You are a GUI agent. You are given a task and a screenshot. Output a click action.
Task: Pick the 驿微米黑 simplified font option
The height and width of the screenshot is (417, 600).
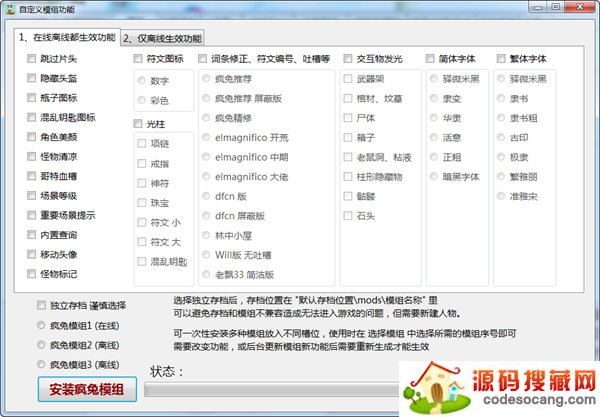(x=435, y=78)
